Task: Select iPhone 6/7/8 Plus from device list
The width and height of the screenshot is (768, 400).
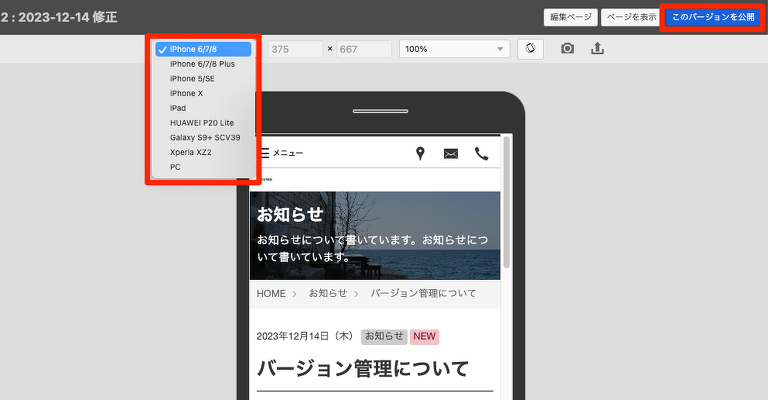Action: click(x=202, y=64)
